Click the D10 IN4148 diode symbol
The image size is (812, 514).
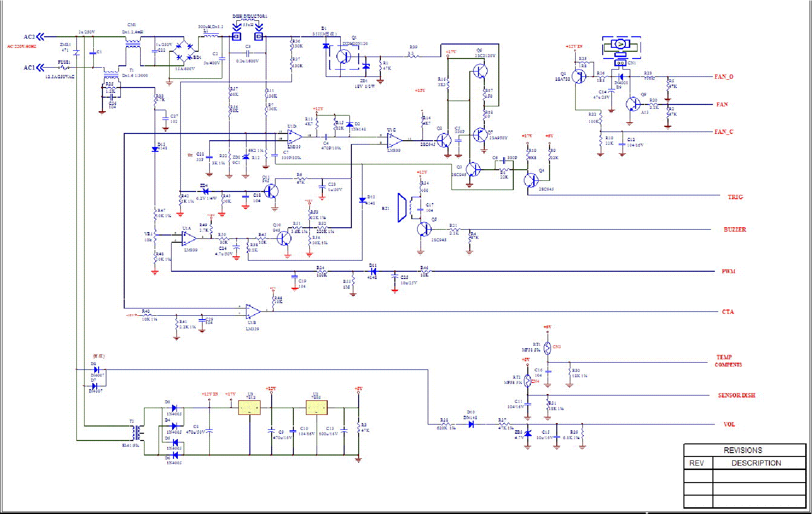pyautogui.click(x=470, y=425)
